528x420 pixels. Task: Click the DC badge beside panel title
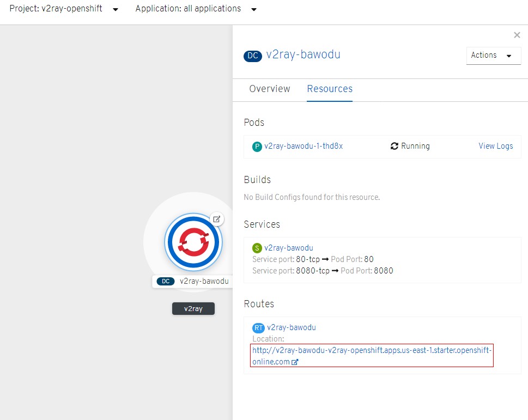(252, 56)
